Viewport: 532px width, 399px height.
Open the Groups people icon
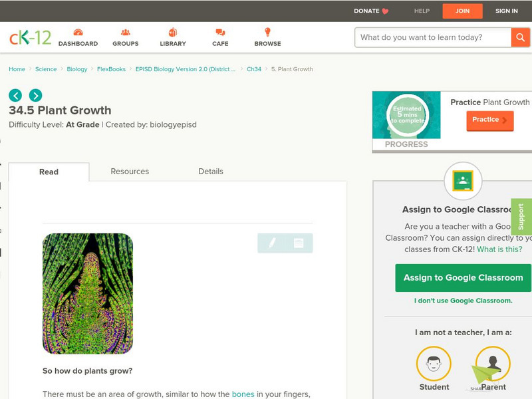point(125,32)
